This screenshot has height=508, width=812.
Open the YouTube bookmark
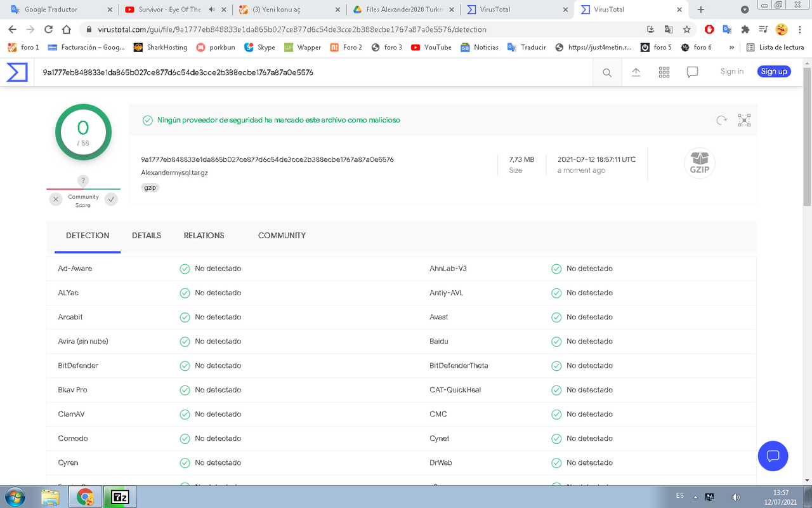pos(431,48)
